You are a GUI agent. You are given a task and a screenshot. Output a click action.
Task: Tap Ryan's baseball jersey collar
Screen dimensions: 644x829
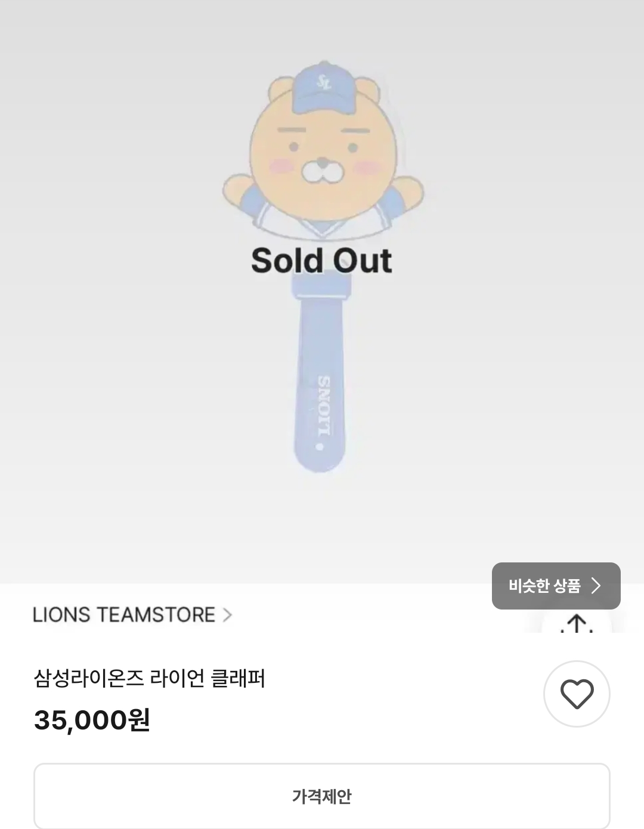(321, 225)
